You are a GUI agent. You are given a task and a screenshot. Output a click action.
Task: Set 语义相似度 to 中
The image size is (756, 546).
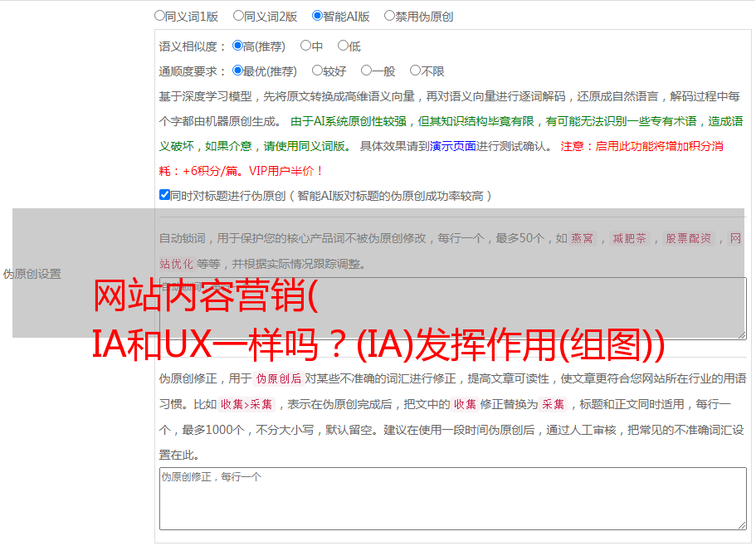pos(305,46)
